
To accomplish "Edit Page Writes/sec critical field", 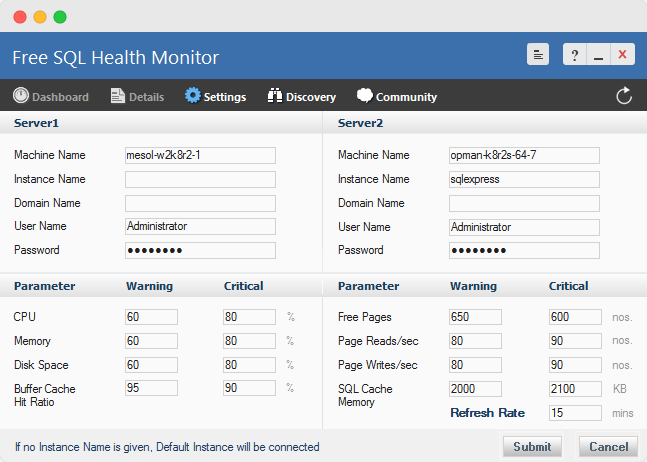I will 575,365.
